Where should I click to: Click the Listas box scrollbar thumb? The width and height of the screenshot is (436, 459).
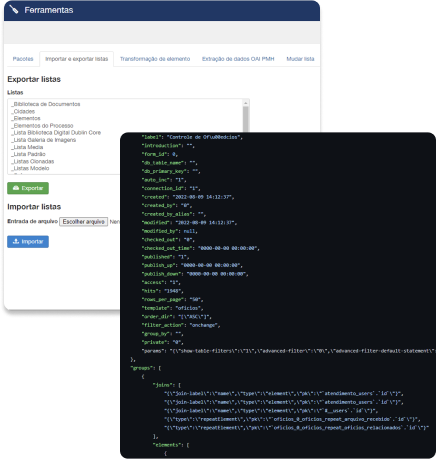[x=246, y=119]
